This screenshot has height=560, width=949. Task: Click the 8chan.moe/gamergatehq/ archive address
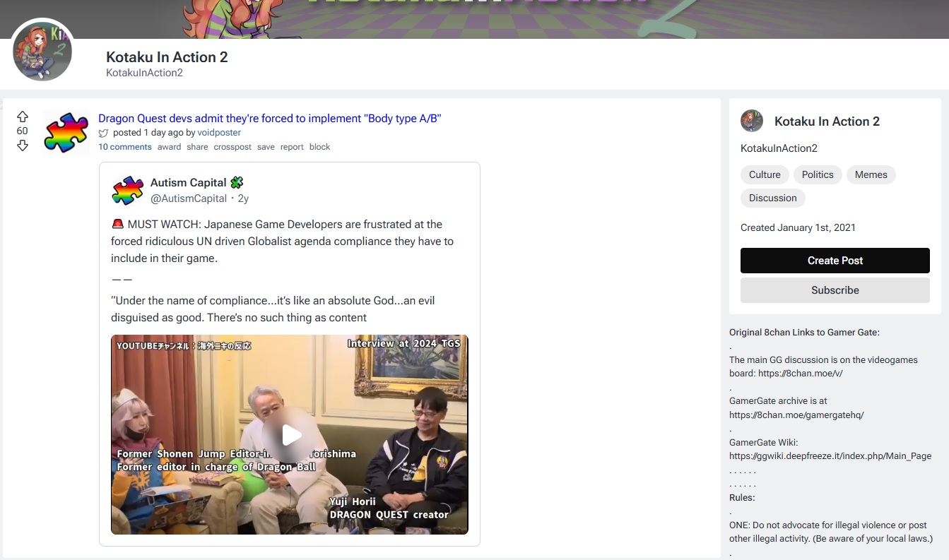tap(796, 415)
